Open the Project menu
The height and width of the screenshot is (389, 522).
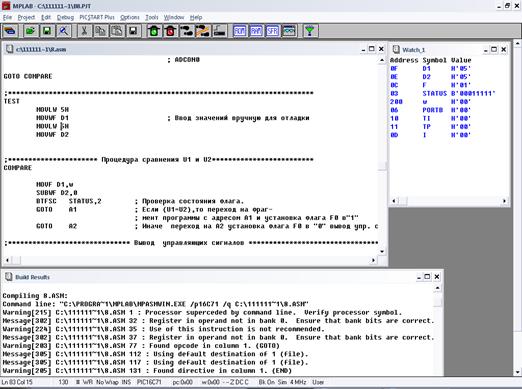(26, 17)
